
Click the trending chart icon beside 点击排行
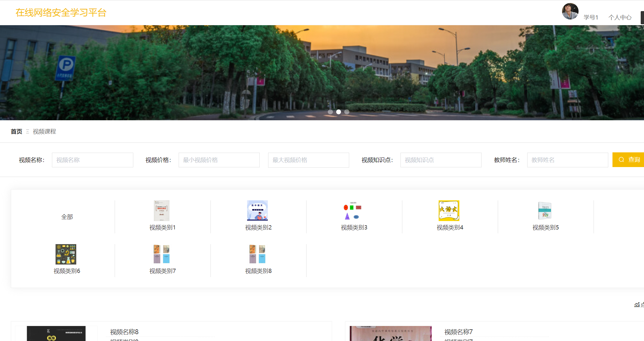pos(637,305)
